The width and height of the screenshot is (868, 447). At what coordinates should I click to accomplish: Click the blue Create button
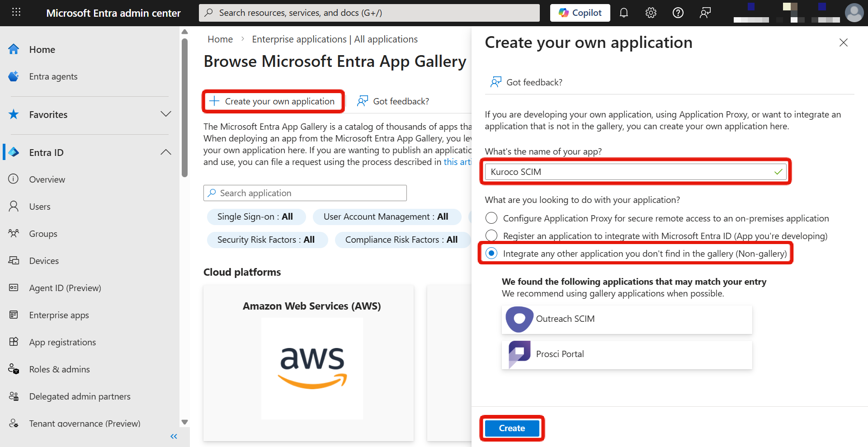tap(512, 428)
